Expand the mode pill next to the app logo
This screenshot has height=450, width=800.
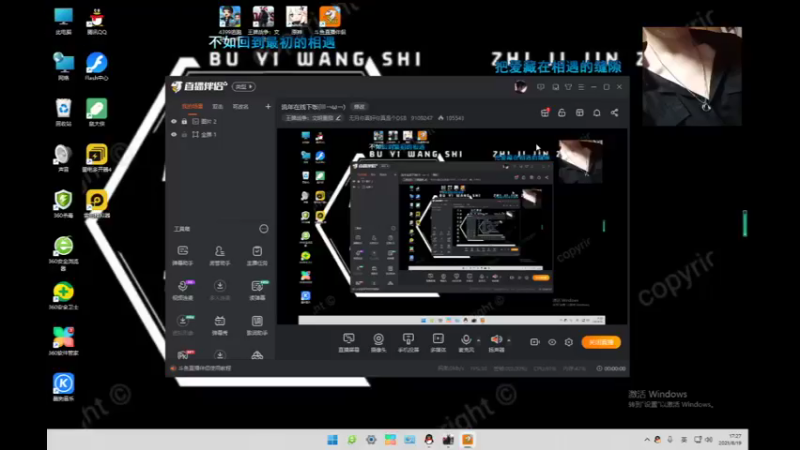point(244,87)
